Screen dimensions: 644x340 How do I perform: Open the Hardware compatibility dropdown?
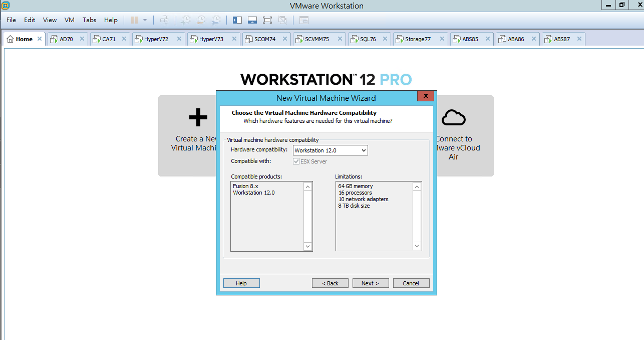(x=331, y=150)
